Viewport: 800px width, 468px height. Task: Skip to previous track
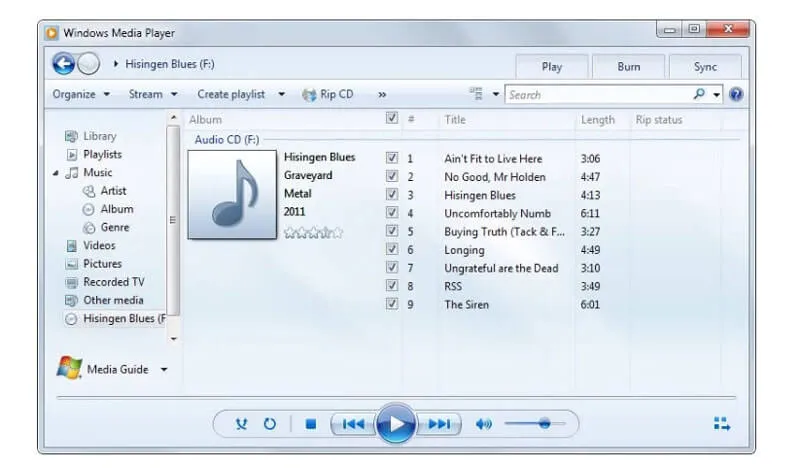[x=353, y=423]
